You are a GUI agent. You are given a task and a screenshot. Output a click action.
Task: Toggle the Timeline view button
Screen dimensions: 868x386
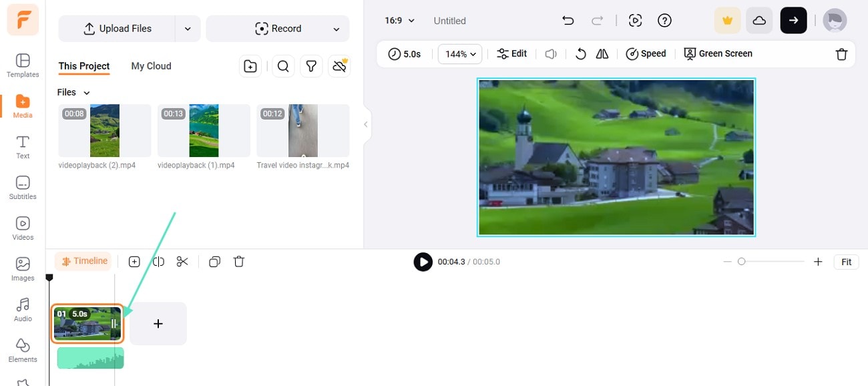tap(83, 261)
